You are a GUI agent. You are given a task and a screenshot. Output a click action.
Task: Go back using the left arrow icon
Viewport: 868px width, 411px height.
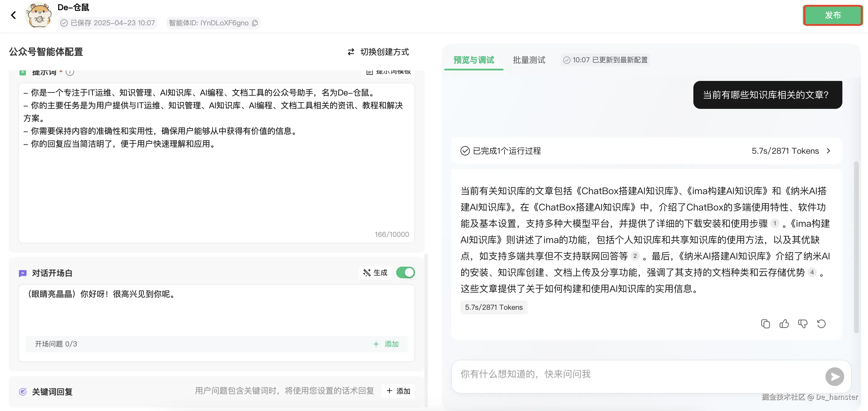pyautogui.click(x=13, y=15)
